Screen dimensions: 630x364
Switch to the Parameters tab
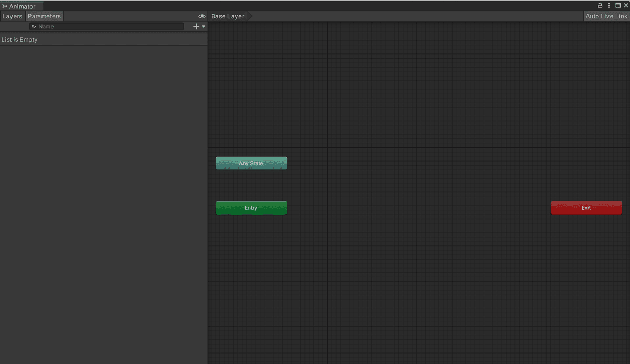pyautogui.click(x=44, y=16)
